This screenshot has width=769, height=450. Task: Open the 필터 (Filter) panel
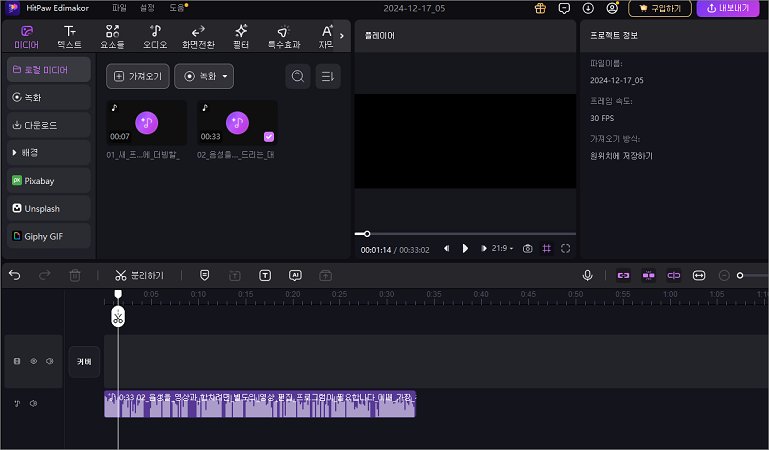[240, 37]
